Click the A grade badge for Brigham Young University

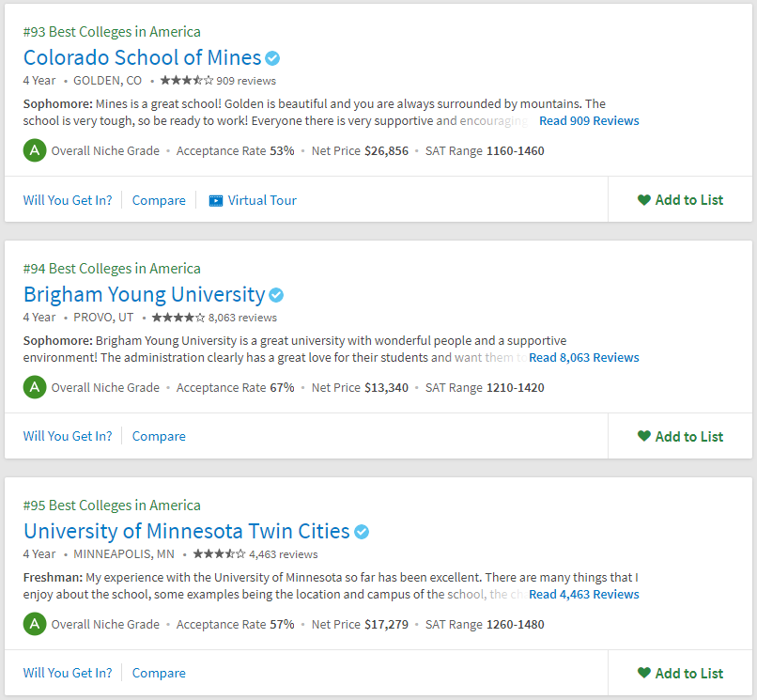(35, 387)
